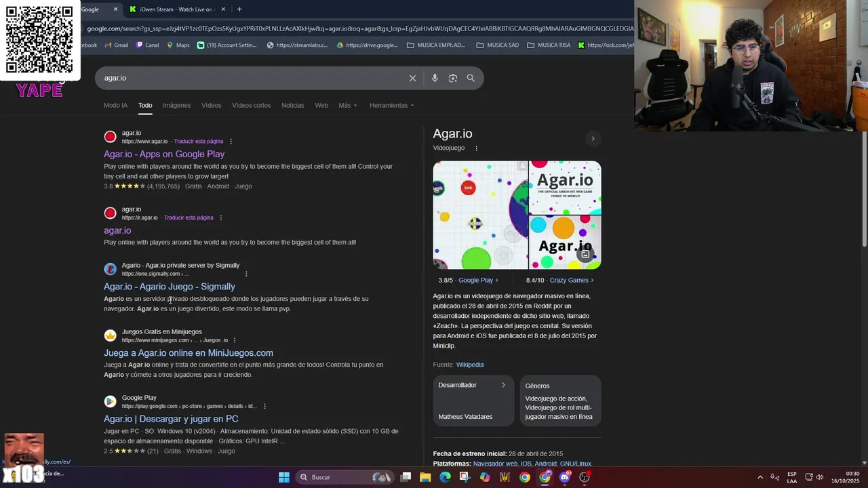Open Agar.io - Agario Juego - Sigmally
868x488 pixels.
(170, 287)
